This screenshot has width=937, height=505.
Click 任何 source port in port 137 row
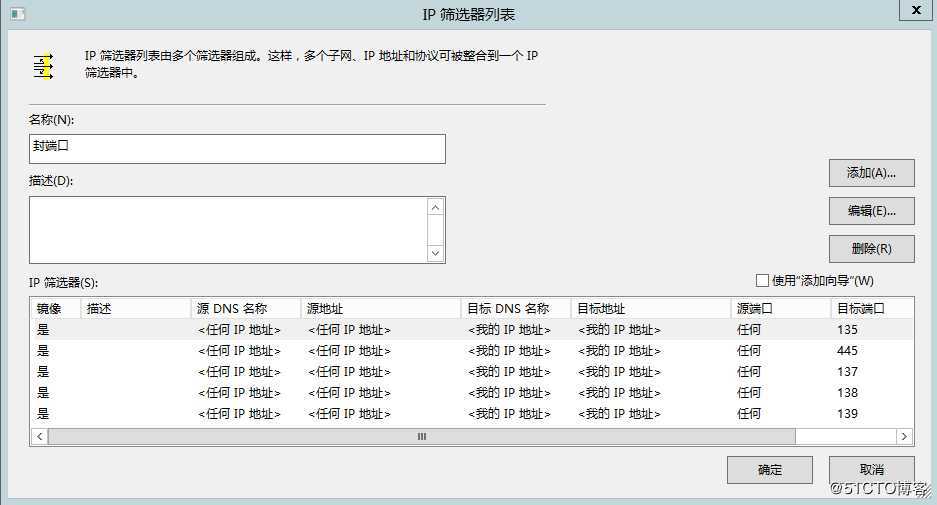pos(749,372)
